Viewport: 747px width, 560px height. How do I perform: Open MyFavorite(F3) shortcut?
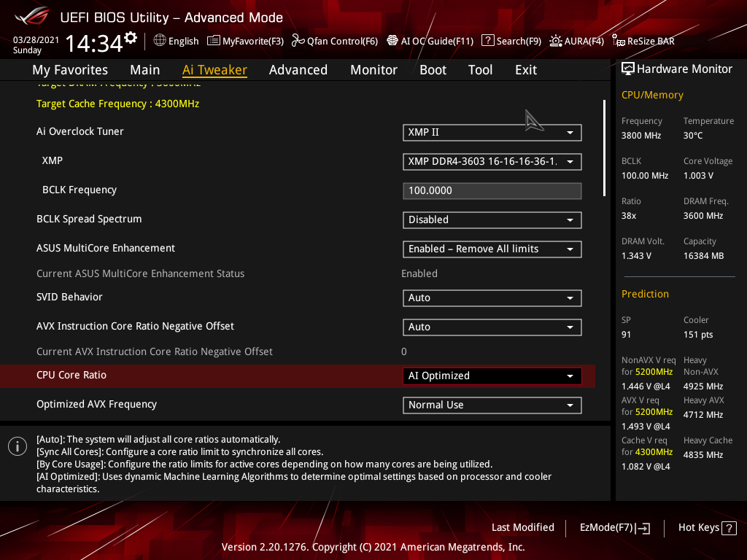[245, 41]
